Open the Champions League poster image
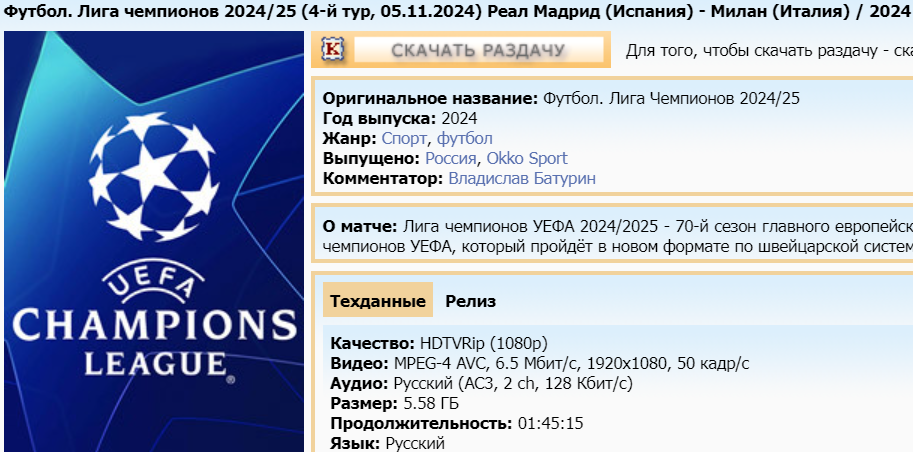913x452 pixels. pos(154,241)
